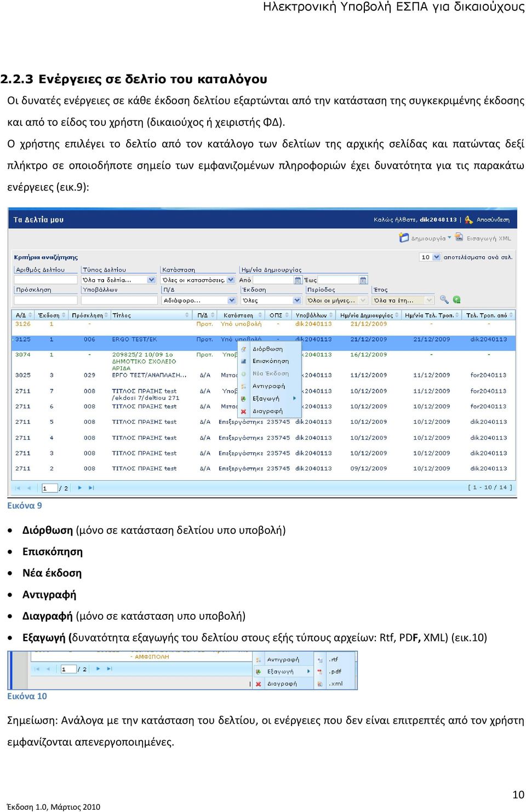
Task: Click the Αποσύνδεση logout key icon
Action: pyautogui.click(x=468, y=220)
